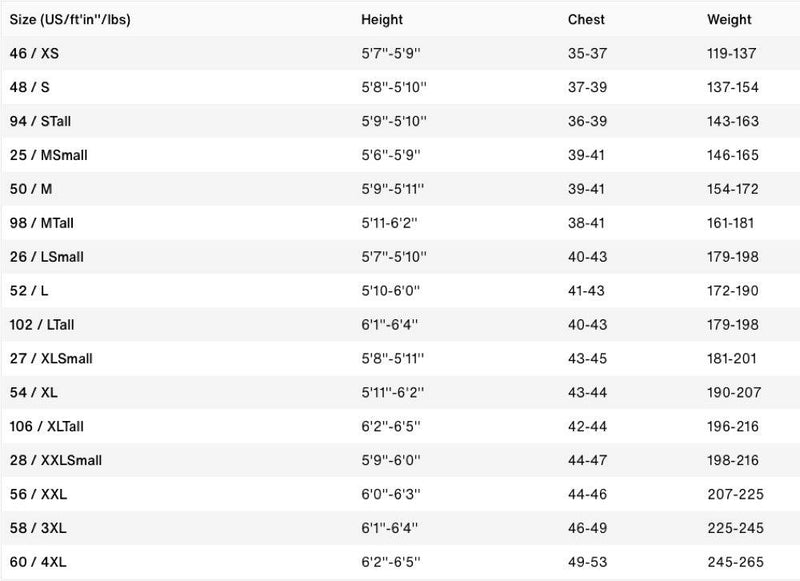
Task: Click the 98 / MTall size label
Action: coord(41,223)
